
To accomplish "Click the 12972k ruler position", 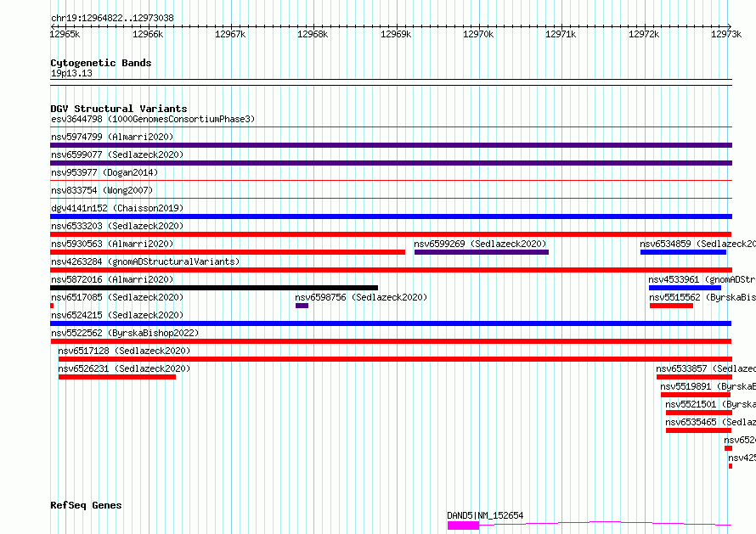I will [x=644, y=34].
